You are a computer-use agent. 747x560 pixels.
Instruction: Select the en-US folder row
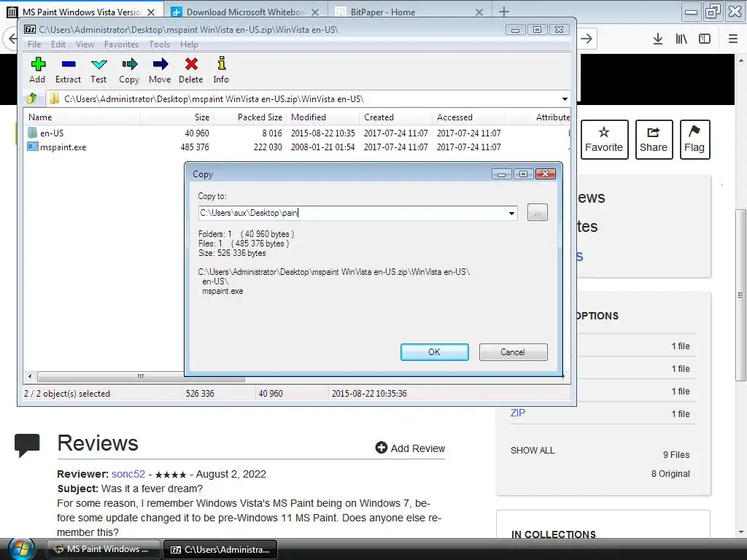pos(298,133)
